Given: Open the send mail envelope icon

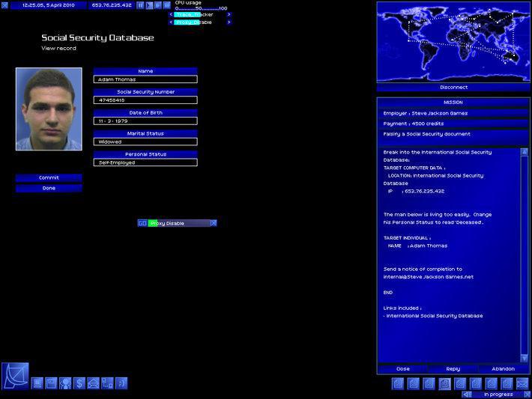Looking at the screenshot, I should click(x=93, y=383).
